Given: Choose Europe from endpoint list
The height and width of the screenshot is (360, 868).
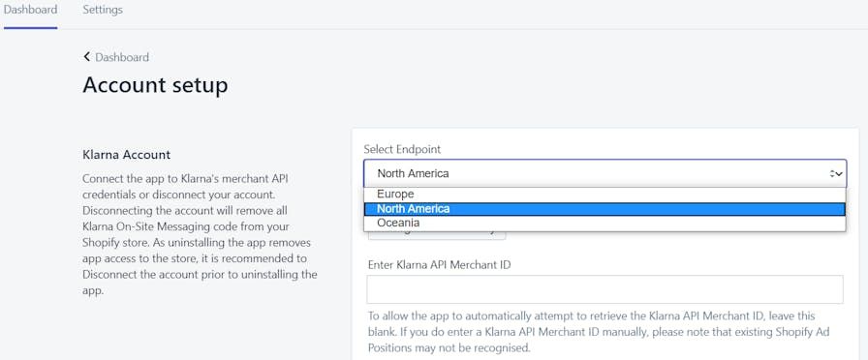Looking at the screenshot, I should 604,195.
